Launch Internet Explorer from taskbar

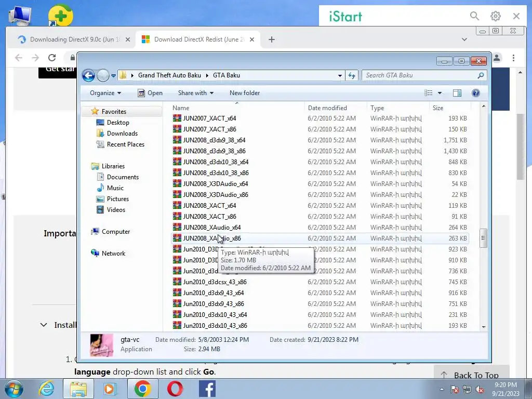(x=46, y=389)
